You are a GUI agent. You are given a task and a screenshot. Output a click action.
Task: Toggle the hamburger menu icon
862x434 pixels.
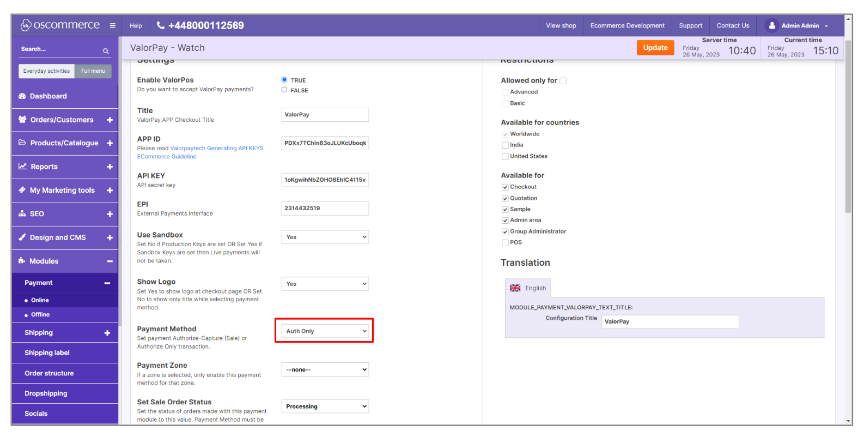click(113, 25)
